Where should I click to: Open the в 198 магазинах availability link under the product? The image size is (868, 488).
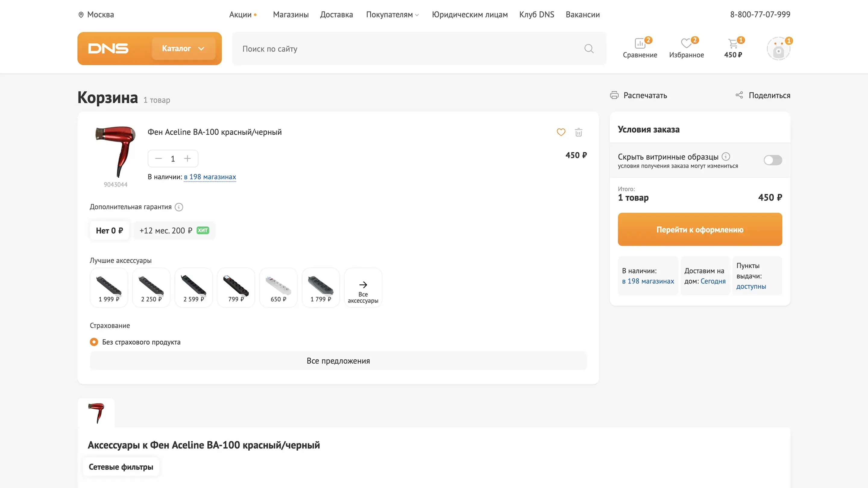tap(209, 177)
